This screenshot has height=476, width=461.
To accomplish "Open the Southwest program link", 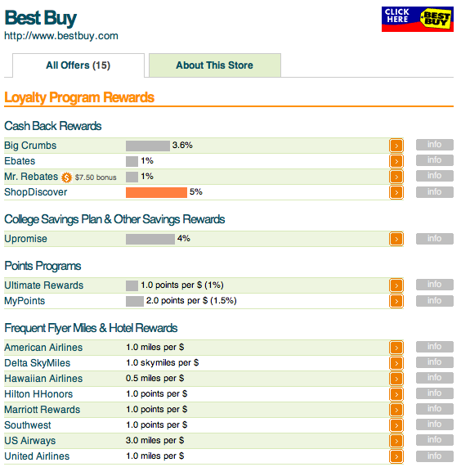I will [x=28, y=425].
